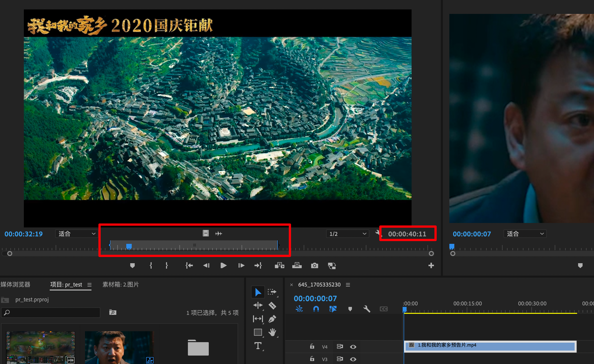
Task: Select the Ripple Edit tool
Action: tap(258, 305)
